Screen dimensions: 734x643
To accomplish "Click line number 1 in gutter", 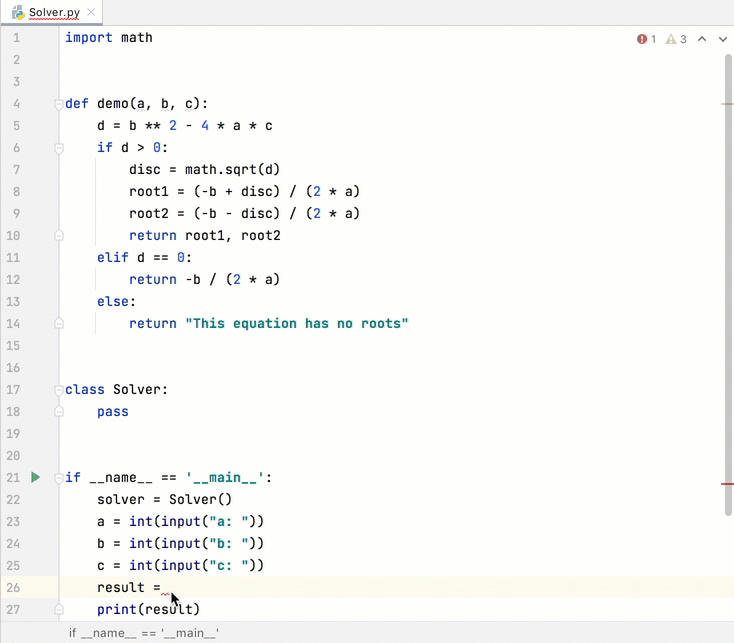I will tap(16, 38).
